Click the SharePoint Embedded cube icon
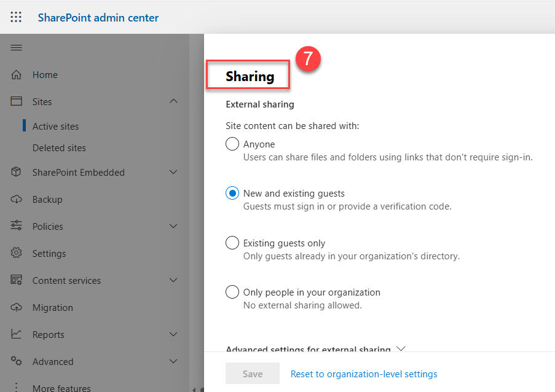The height and width of the screenshot is (392, 555). [16, 172]
